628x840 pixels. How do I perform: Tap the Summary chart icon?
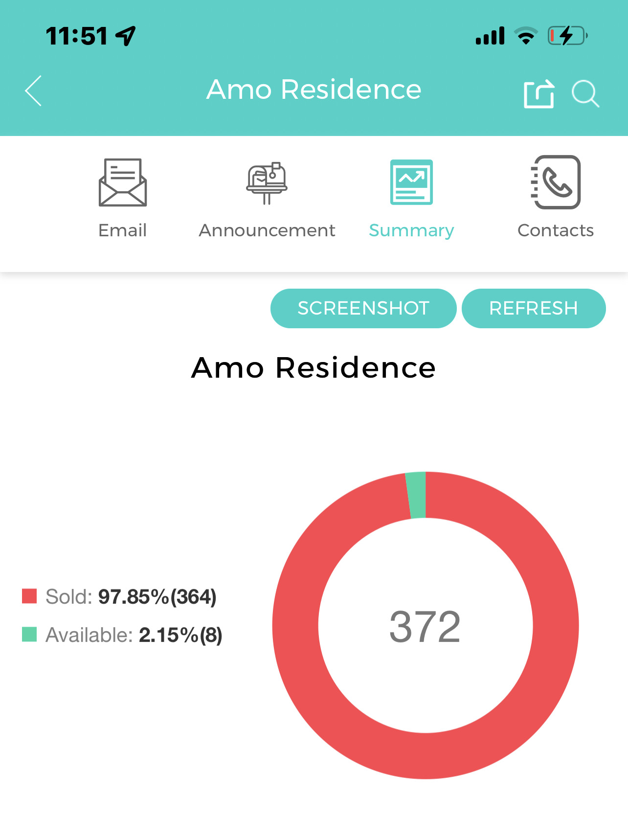tap(411, 182)
